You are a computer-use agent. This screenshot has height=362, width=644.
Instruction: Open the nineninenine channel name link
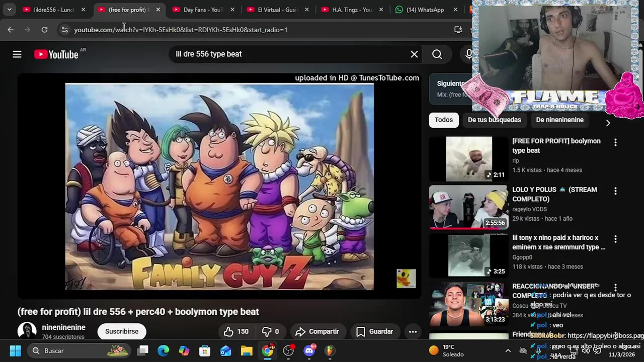pos(63,327)
